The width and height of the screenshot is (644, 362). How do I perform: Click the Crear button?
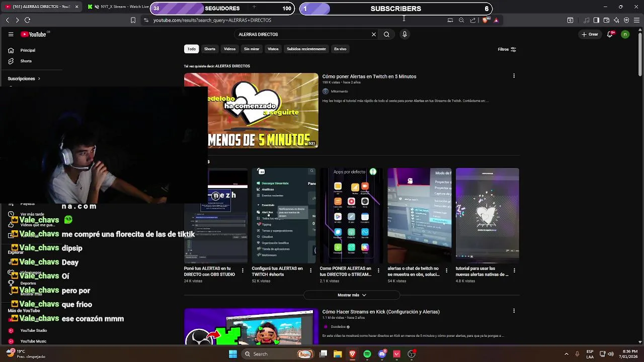coord(590,34)
